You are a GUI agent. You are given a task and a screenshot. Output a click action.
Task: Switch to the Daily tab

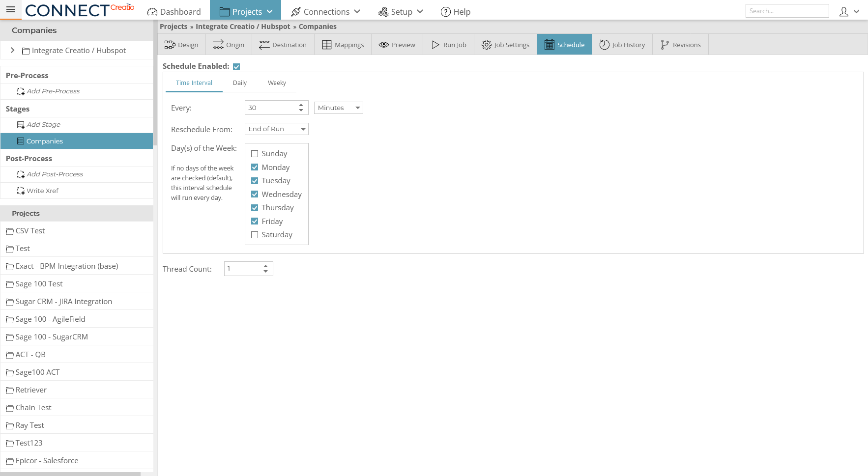pos(239,83)
